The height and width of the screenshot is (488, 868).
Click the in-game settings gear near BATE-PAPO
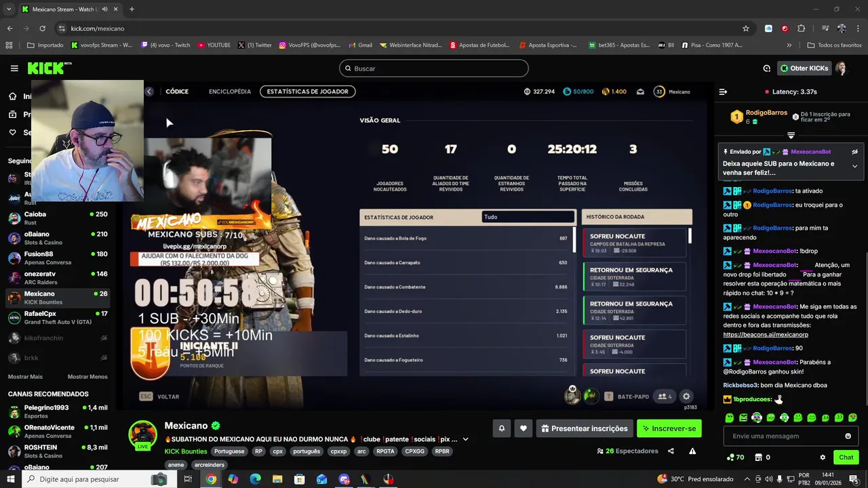(686, 396)
